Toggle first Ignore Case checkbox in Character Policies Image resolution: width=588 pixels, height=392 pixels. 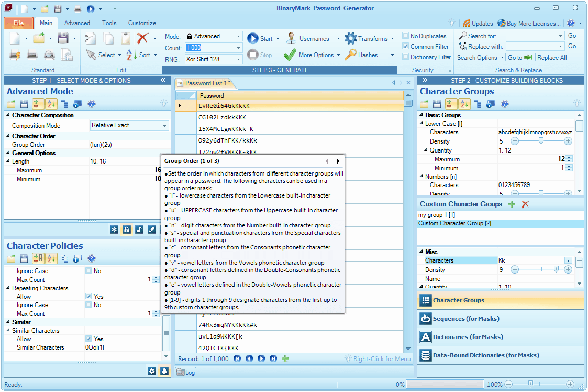pos(88,270)
